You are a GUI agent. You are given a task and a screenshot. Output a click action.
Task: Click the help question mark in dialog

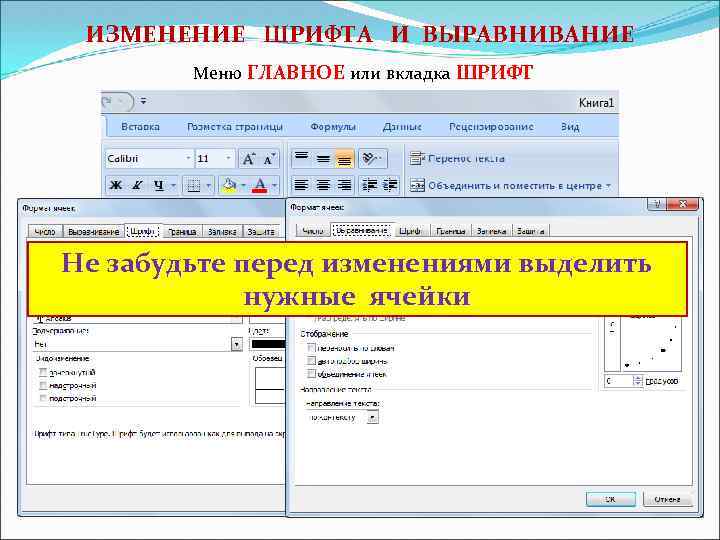click(657, 204)
